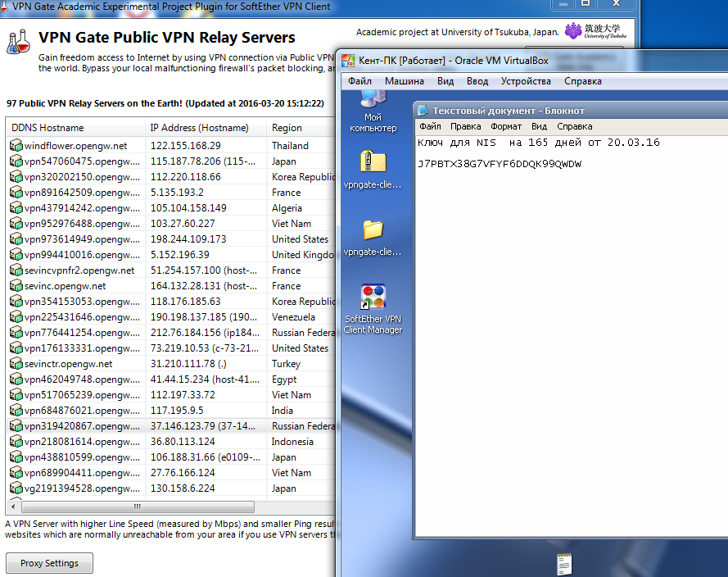
Task: Select IP address 198.244.109.173
Action: 188,239
